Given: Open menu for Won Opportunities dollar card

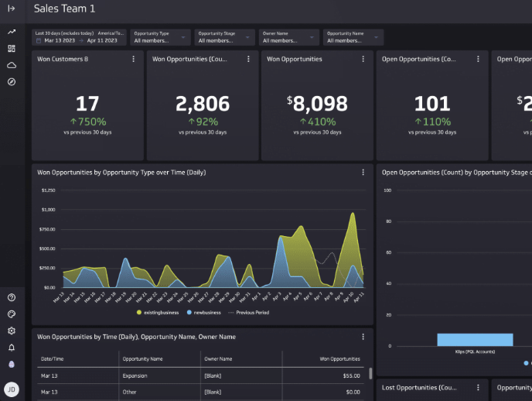Looking at the screenshot, I should (363, 59).
